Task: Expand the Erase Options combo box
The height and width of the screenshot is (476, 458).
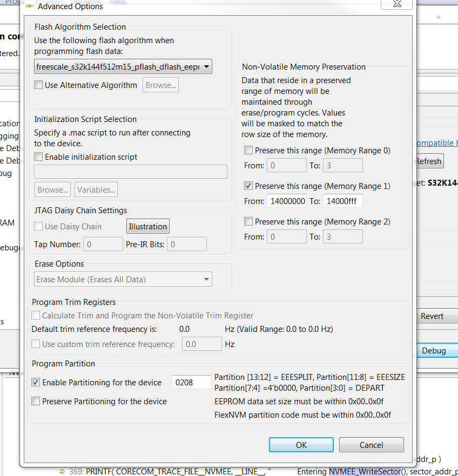Action: pyautogui.click(x=206, y=279)
